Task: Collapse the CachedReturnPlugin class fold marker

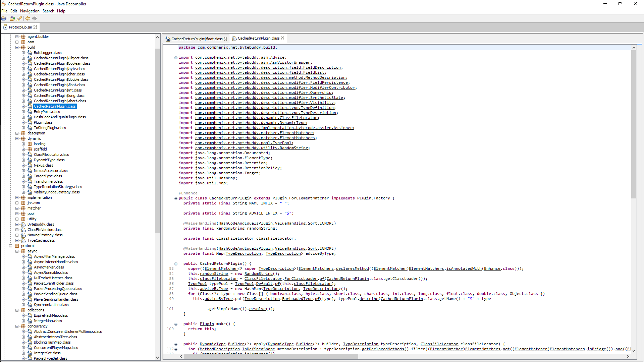Action: pyautogui.click(x=176, y=198)
